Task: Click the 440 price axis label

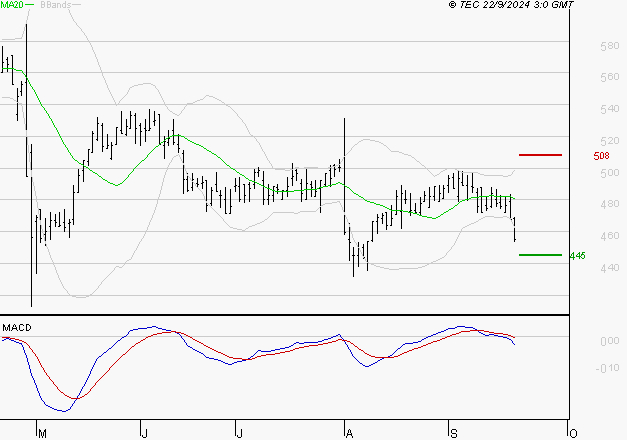Action: tap(609, 268)
